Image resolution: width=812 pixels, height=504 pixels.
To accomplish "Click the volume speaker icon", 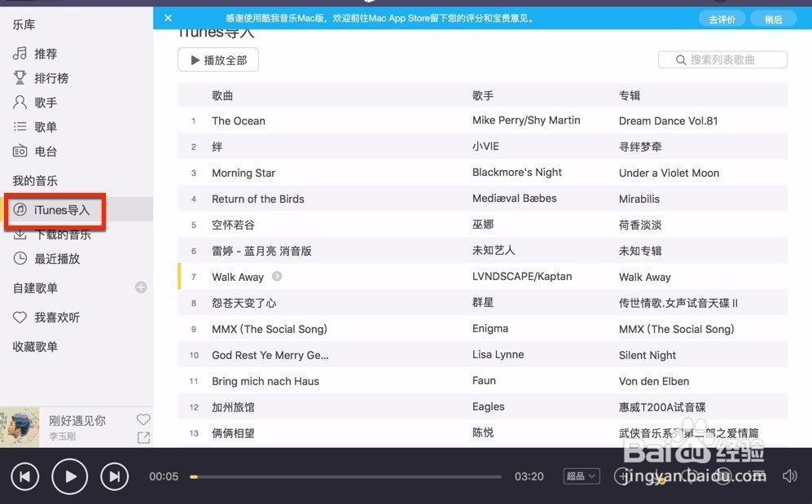I will 789,476.
